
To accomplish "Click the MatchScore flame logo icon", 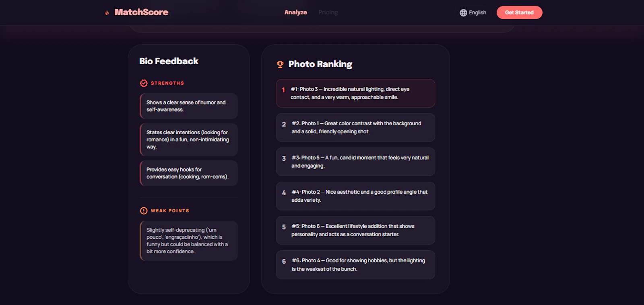I will click(x=106, y=12).
